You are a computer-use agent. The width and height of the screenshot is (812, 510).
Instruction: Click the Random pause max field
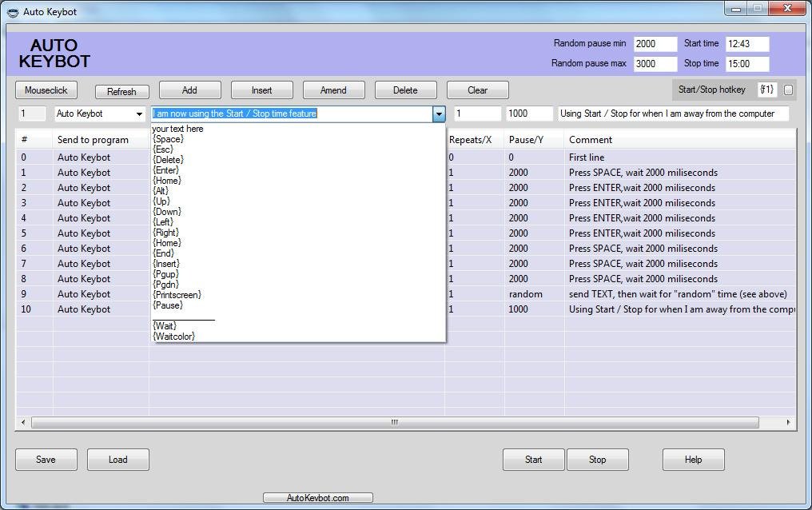click(655, 64)
